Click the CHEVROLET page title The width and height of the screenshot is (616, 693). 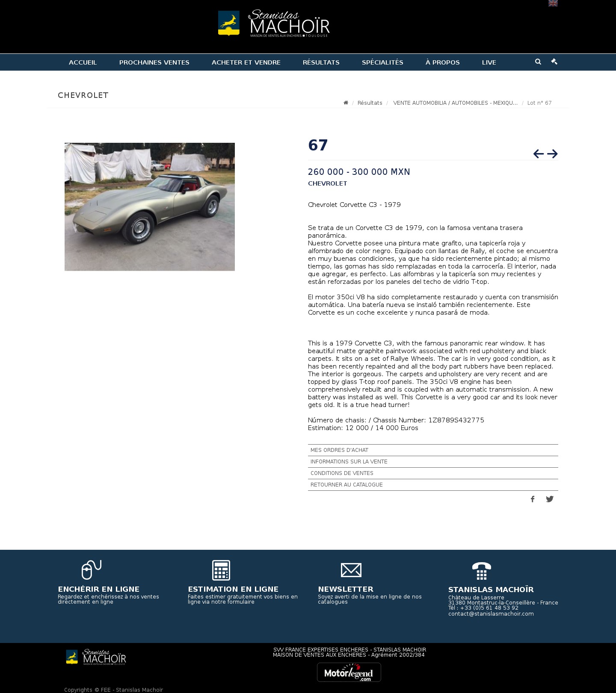(x=83, y=95)
